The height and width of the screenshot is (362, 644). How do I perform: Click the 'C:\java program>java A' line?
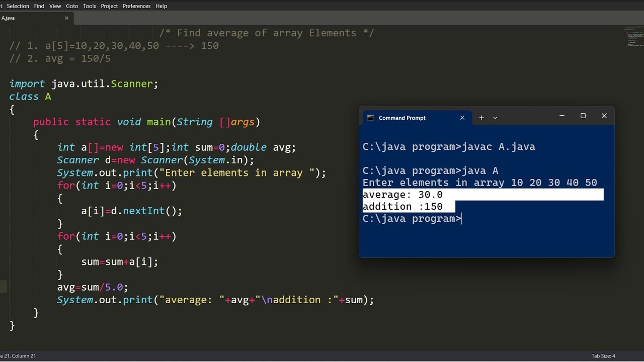point(430,170)
